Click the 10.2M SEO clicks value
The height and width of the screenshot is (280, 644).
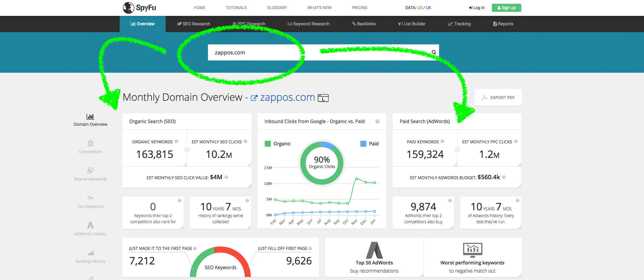point(219,154)
